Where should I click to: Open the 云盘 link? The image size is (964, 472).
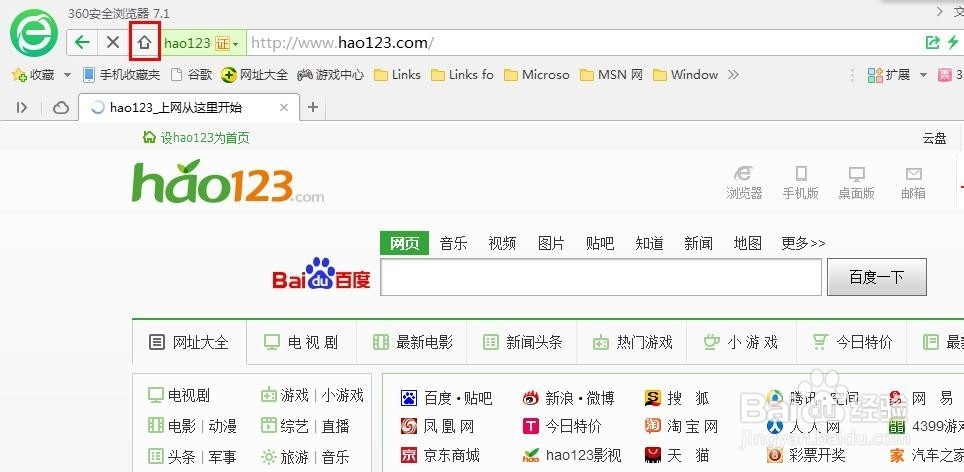[934, 138]
